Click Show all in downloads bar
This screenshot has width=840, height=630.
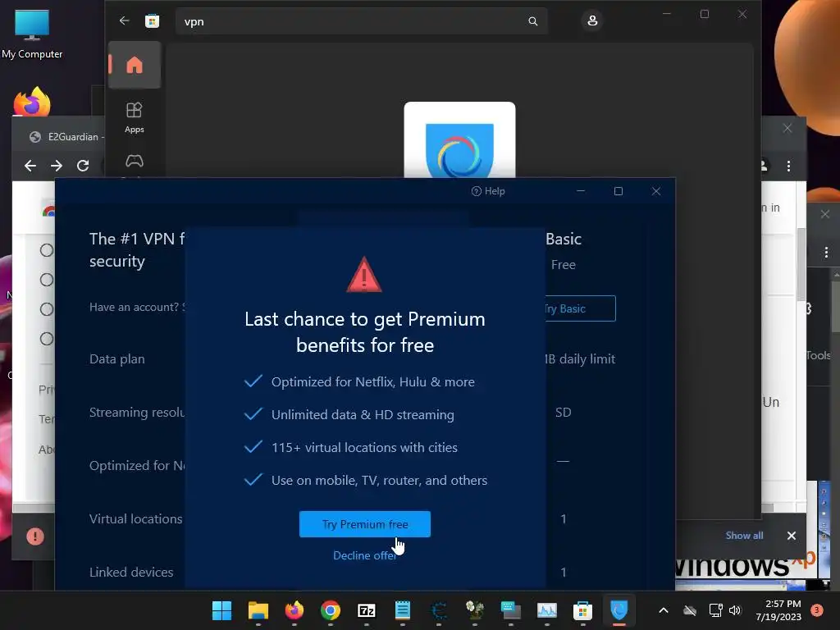point(744,535)
